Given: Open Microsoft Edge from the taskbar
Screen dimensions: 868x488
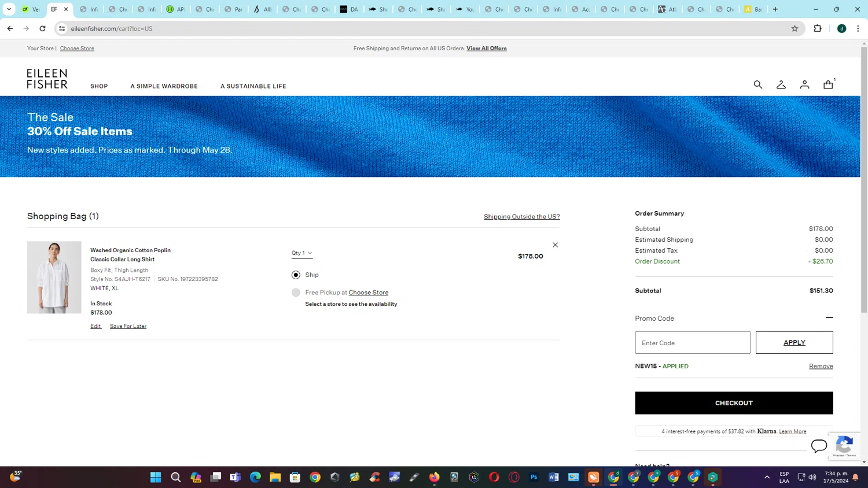Looking at the screenshot, I should point(255,477).
